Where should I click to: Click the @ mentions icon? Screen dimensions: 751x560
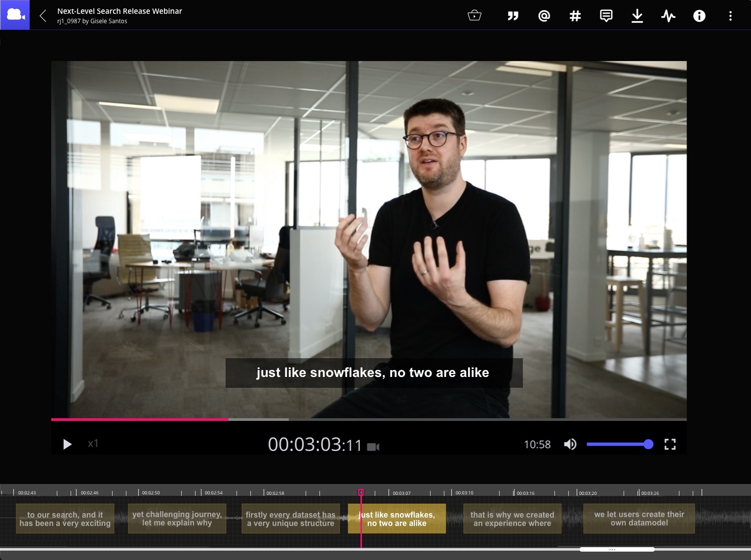544,15
